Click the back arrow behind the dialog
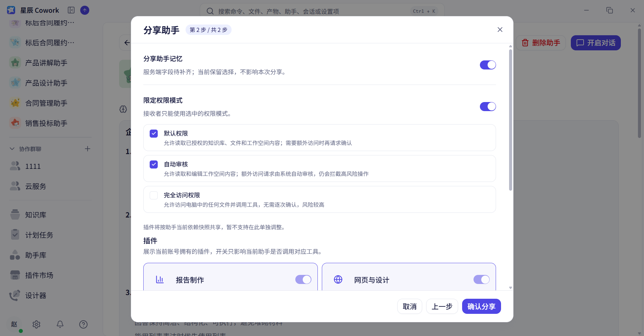 pos(127,43)
